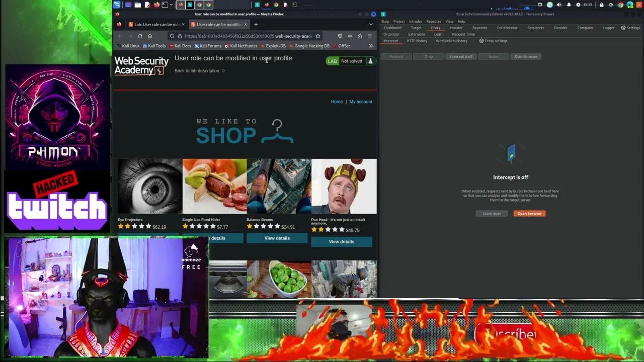Viewport: 644px width, 362px height.
Task: Reload the page in Firefox
Action: [x=140, y=36]
